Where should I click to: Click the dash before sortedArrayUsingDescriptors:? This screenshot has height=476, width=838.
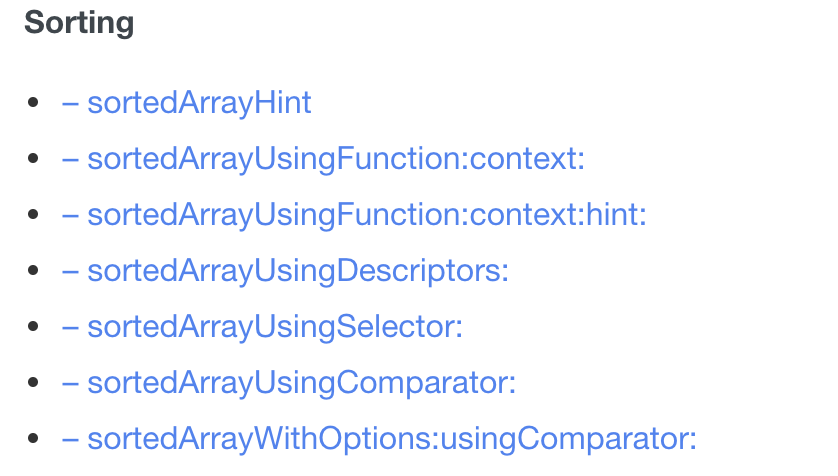tap(70, 271)
